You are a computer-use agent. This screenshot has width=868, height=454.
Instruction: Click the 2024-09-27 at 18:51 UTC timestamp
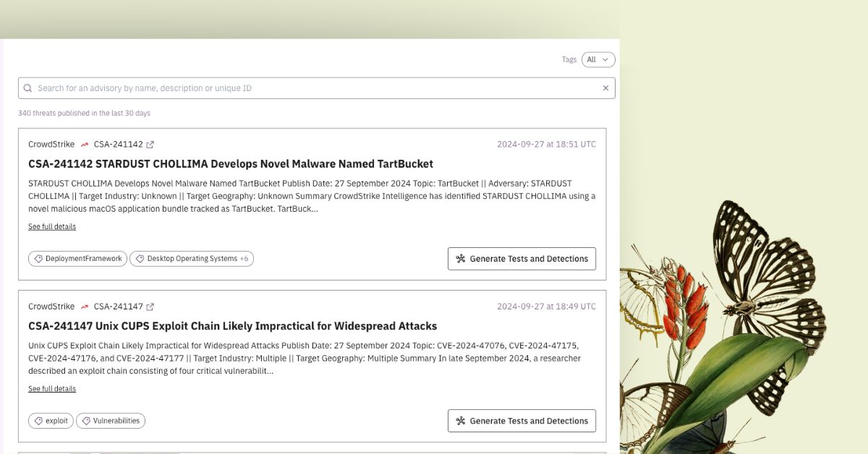[x=546, y=145]
